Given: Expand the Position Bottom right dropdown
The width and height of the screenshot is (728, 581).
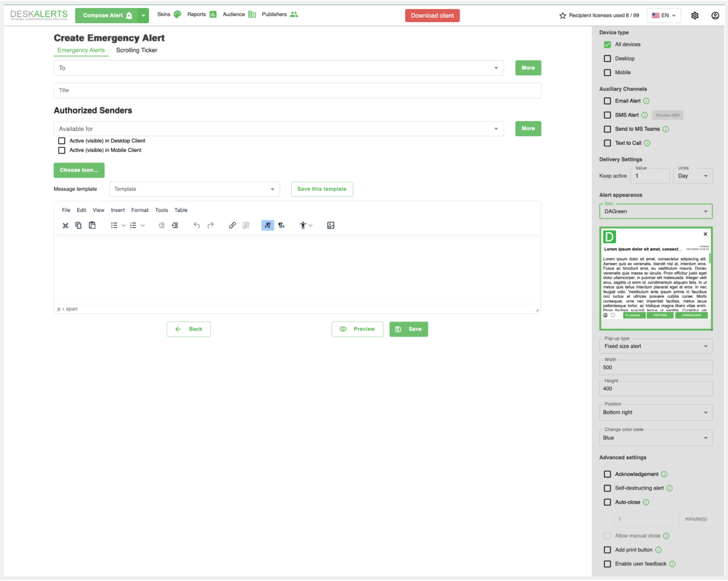Looking at the screenshot, I should point(656,413).
